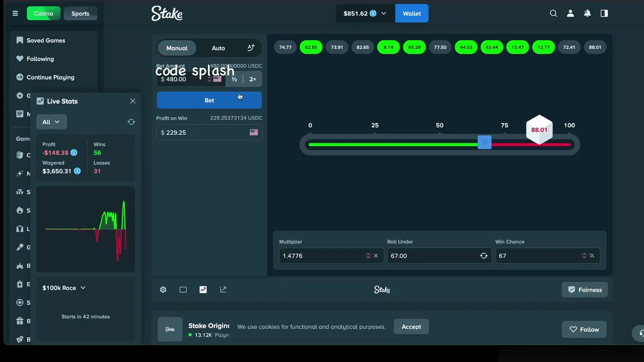Open the search magnifier
The image size is (644, 362).
[553, 14]
